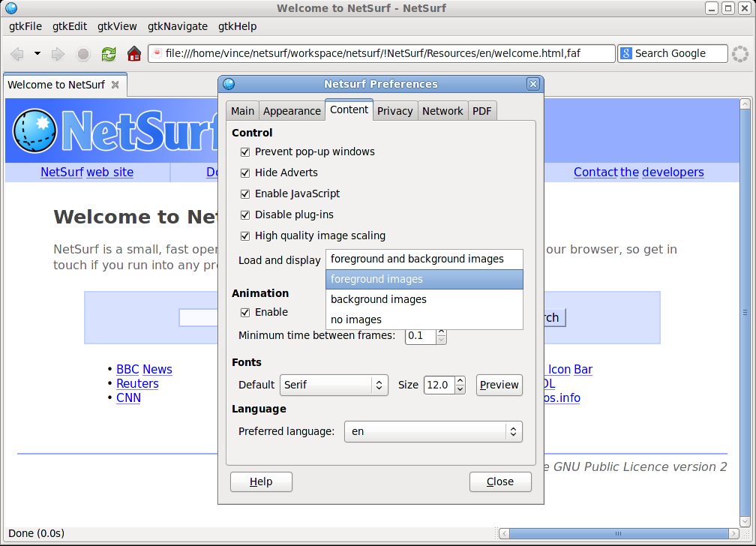Image resolution: width=756 pixels, height=546 pixels.
Task: Select 'foreground and background images' option
Action: pyautogui.click(x=424, y=259)
